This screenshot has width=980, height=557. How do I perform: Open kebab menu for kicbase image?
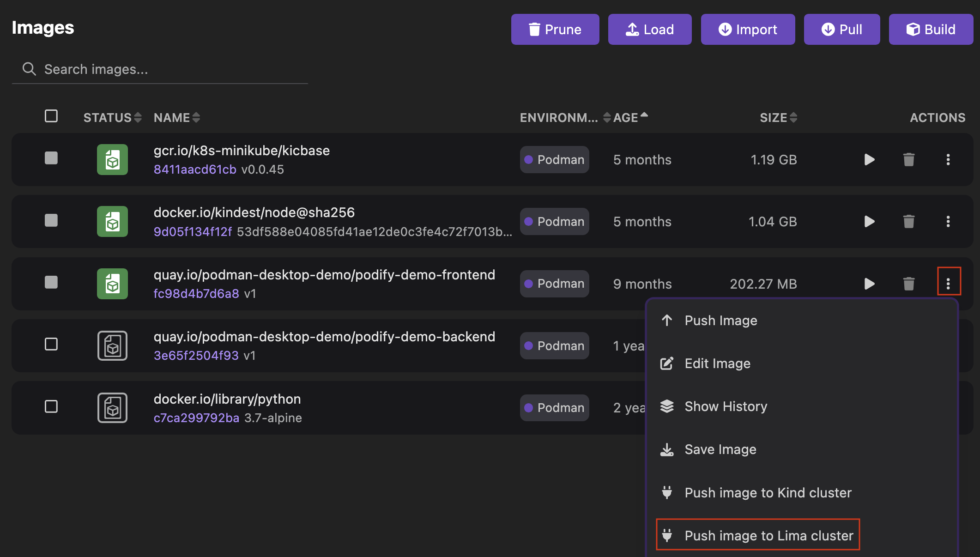point(948,160)
